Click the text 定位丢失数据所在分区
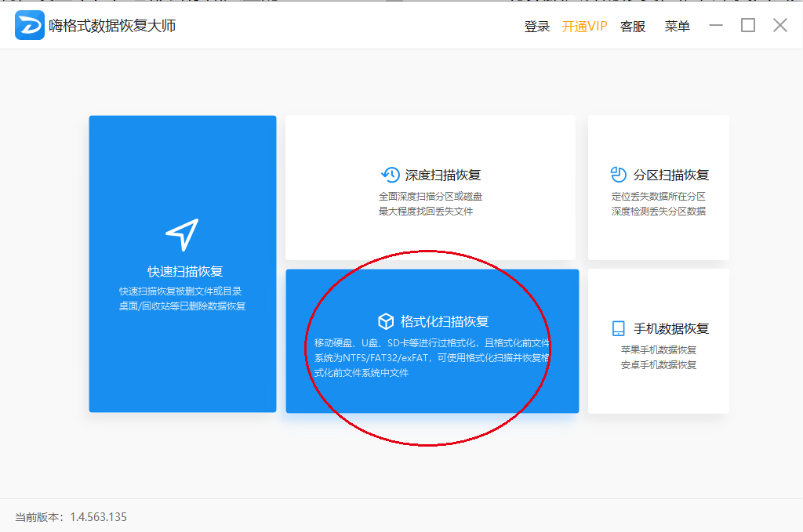This screenshot has width=803, height=532. click(659, 197)
